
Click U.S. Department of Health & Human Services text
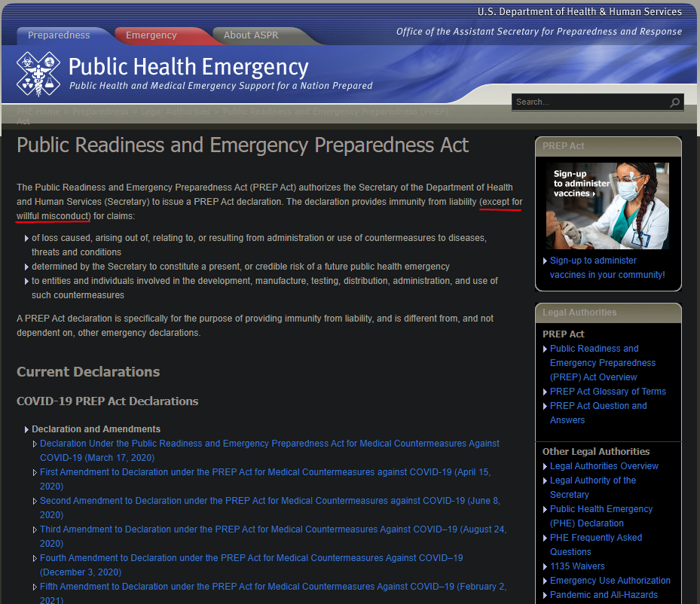[x=579, y=11]
